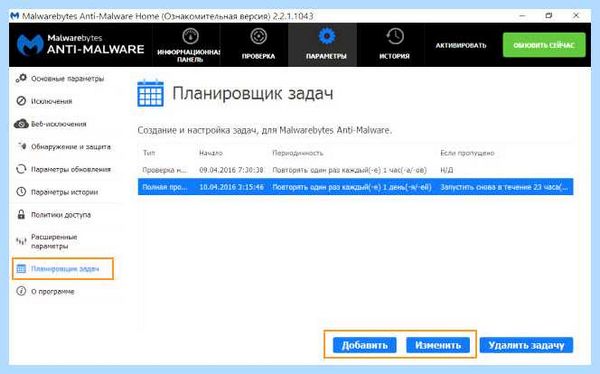Screen dimensions: 600x374
Task: Select the Параметры gear icon
Action: pos(326,36)
